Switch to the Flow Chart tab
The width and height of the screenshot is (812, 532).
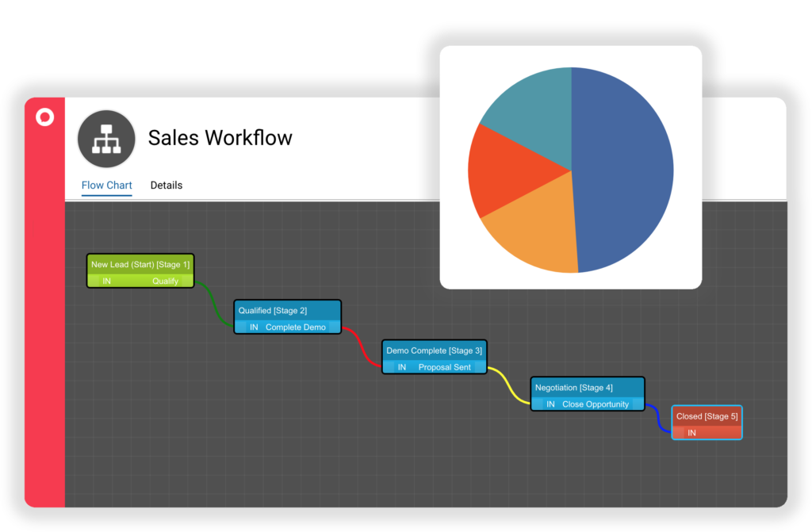107,185
